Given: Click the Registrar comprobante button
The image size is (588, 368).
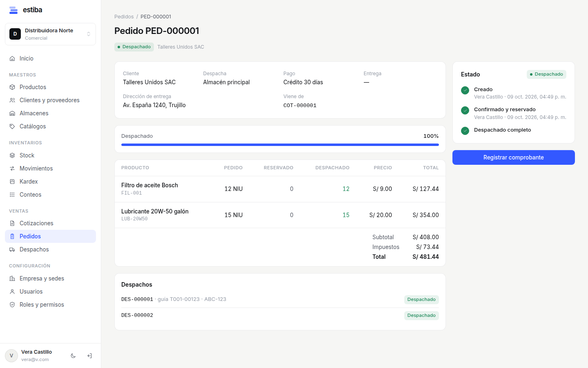Looking at the screenshot, I should click(x=514, y=157).
